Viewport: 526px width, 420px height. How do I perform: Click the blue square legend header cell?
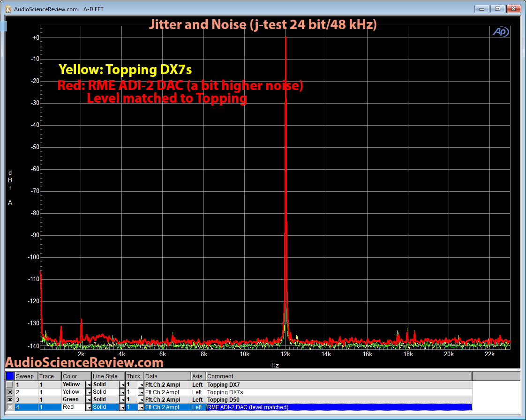10,376
